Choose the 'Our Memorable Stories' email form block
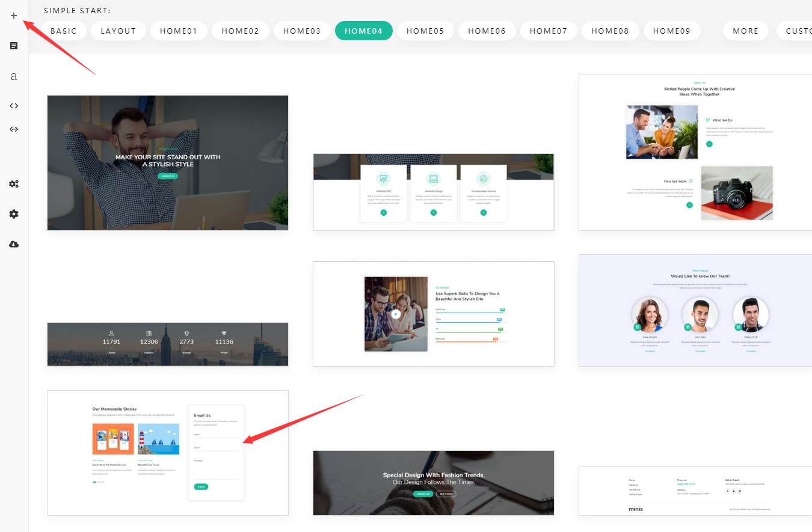The image size is (812, 532). (168, 453)
